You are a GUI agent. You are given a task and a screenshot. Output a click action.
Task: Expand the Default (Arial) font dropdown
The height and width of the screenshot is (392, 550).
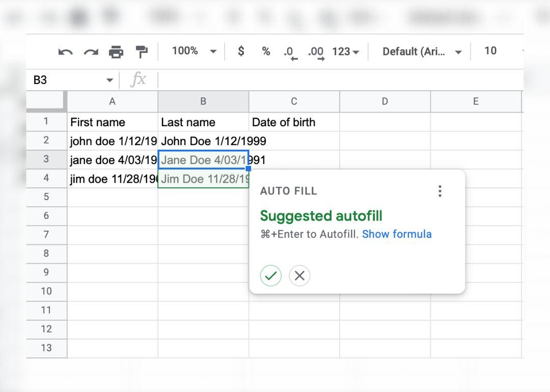[422, 51]
